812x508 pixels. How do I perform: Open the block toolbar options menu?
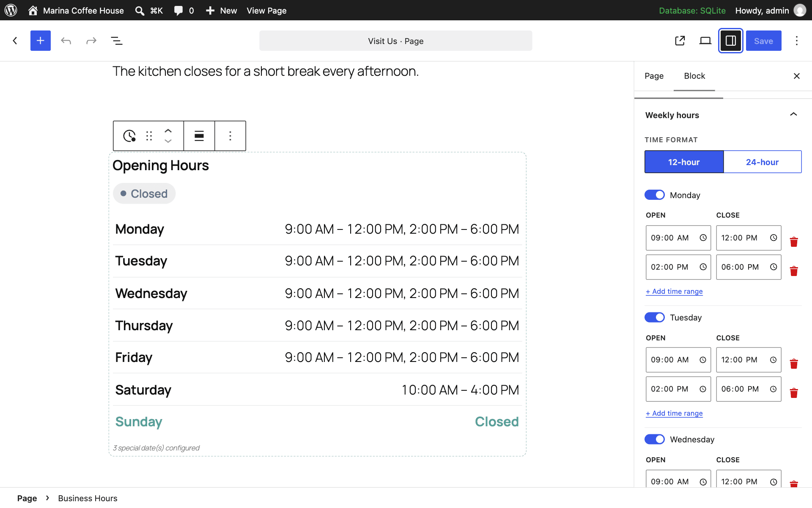coord(230,136)
